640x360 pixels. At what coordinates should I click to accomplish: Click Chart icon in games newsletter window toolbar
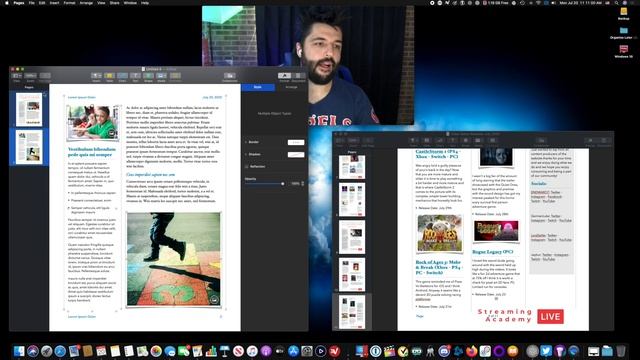coord(440,140)
